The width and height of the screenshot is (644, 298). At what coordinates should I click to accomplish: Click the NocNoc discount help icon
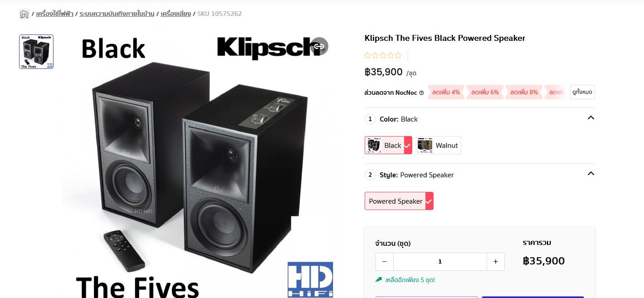click(x=421, y=93)
